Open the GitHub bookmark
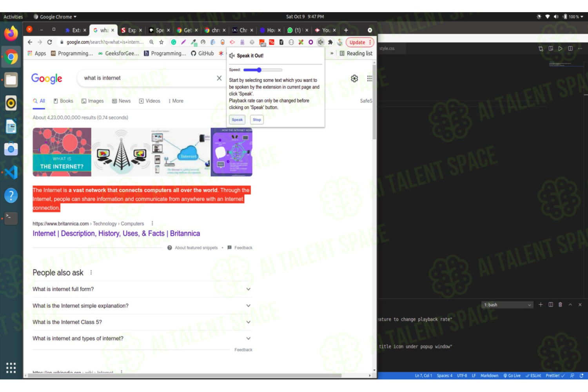The width and height of the screenshot is (588, 392). click(202, 53)
